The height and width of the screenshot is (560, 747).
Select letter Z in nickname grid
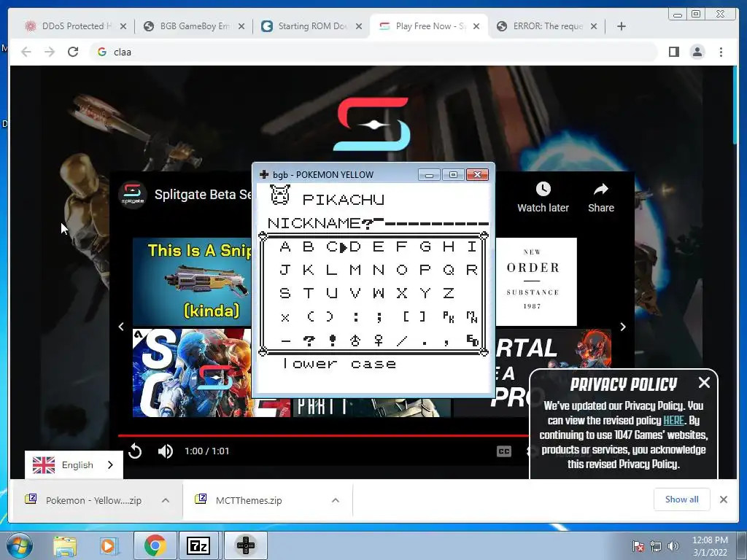[449, 293]
